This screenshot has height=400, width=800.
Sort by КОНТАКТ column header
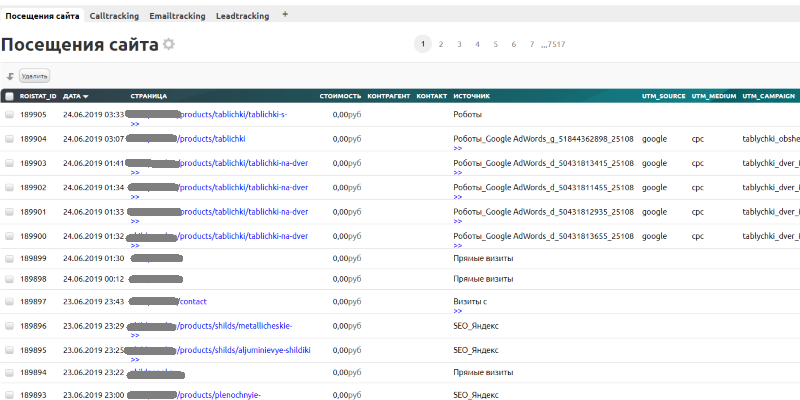432,96
